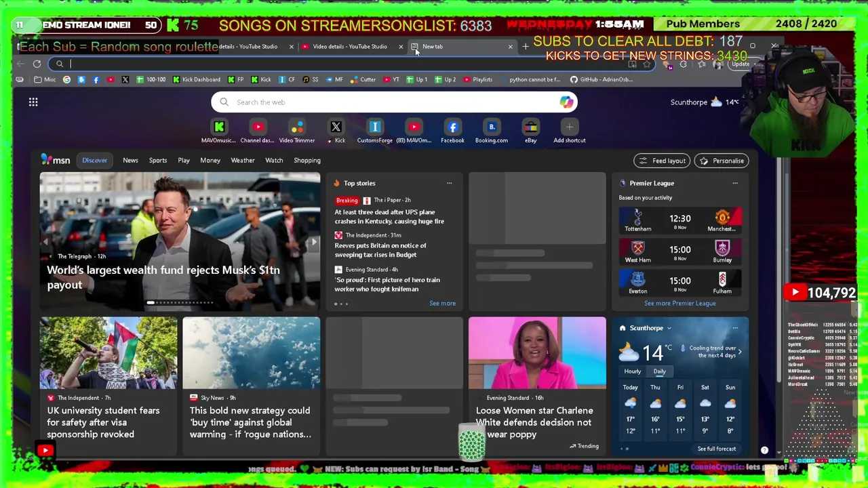This screenshot has width=868, height=488.
Task: Go back in headline carousel left arrow
Action: [x=46, y=242]
